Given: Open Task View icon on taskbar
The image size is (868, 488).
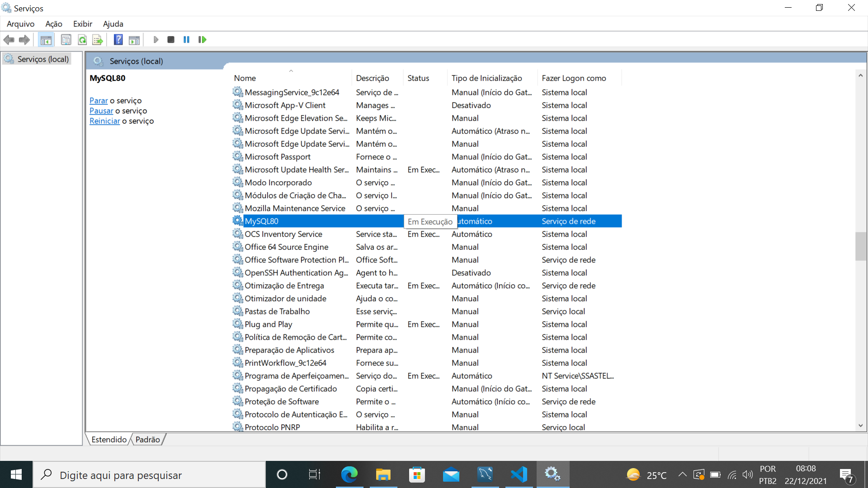Looking at the screenshot, I should pos(315,474).
